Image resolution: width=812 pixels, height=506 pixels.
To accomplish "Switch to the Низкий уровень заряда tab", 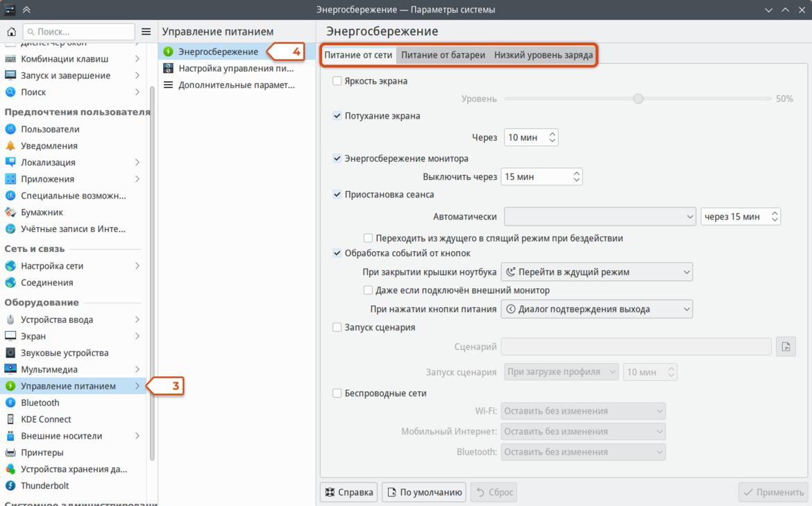I will [543, 55].
